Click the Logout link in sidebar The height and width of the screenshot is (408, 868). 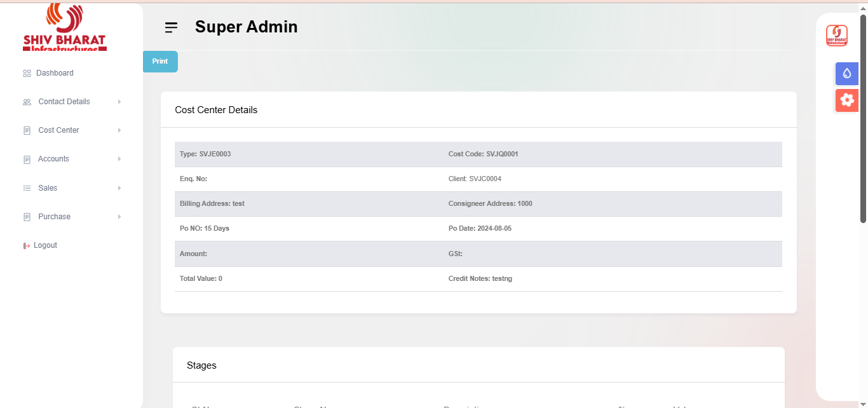coord(45,245)
